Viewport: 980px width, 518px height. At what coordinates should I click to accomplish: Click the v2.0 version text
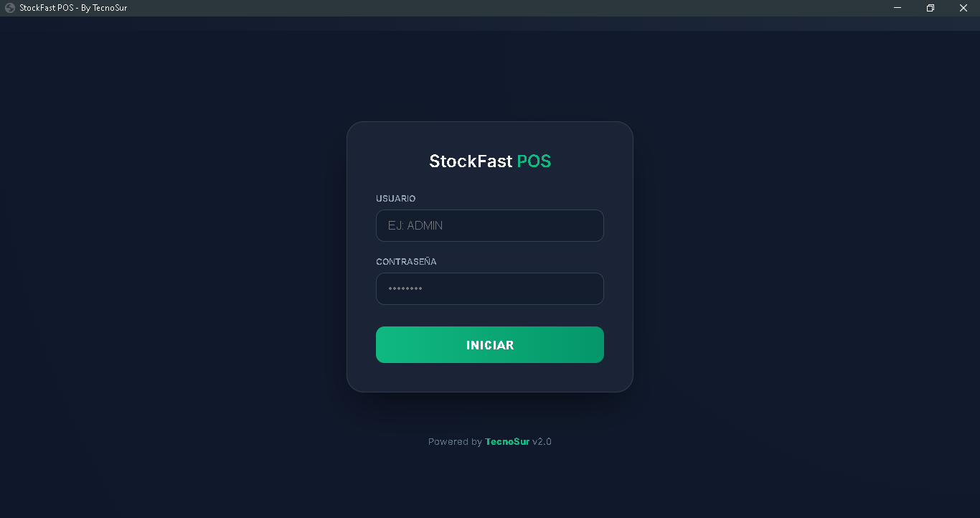(x=542, y=442)
